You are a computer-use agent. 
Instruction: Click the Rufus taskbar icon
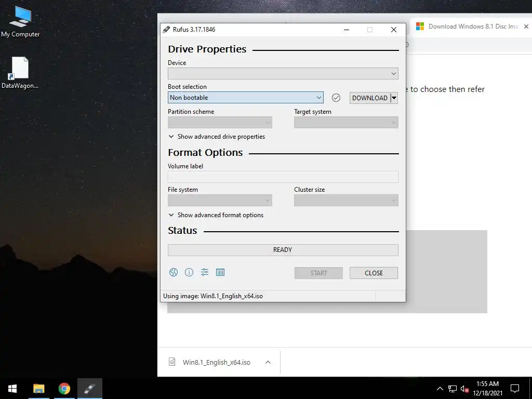tap(89, 389)
